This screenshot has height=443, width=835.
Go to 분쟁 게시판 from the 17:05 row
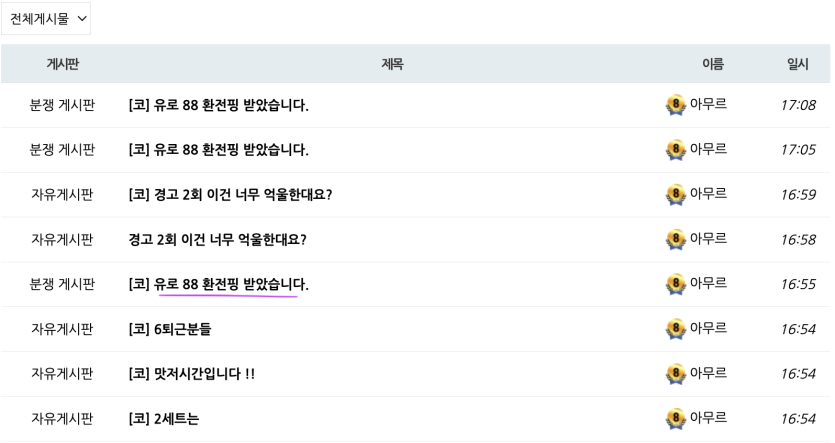62,150
